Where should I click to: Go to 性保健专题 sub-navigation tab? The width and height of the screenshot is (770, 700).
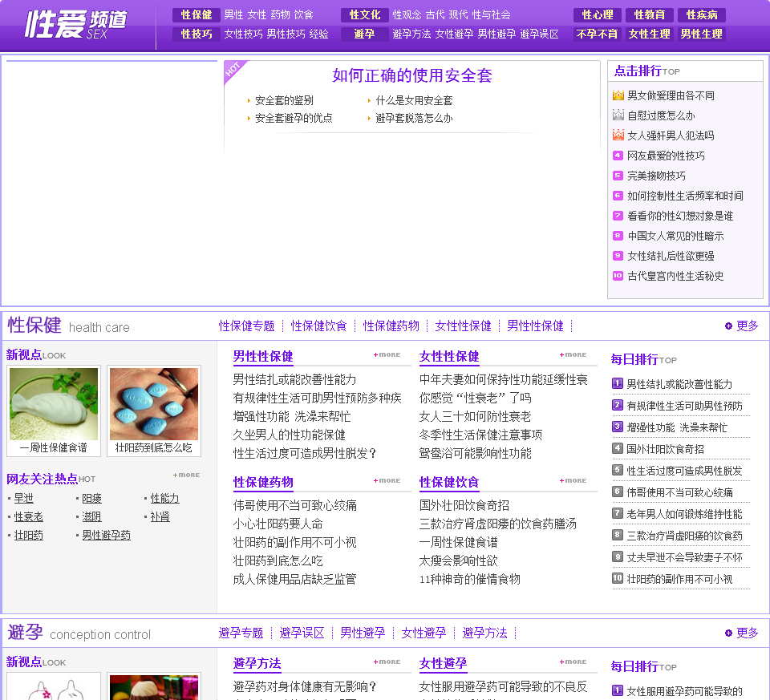246,326
